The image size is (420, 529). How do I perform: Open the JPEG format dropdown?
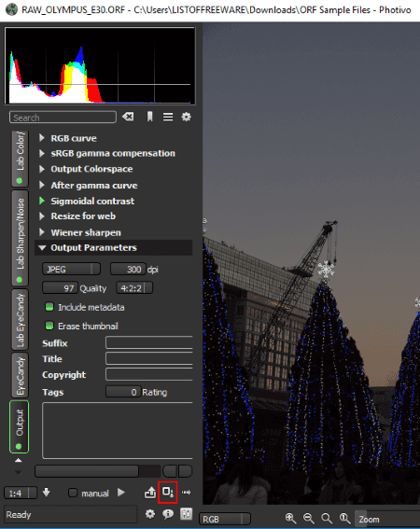pos(71,270)
